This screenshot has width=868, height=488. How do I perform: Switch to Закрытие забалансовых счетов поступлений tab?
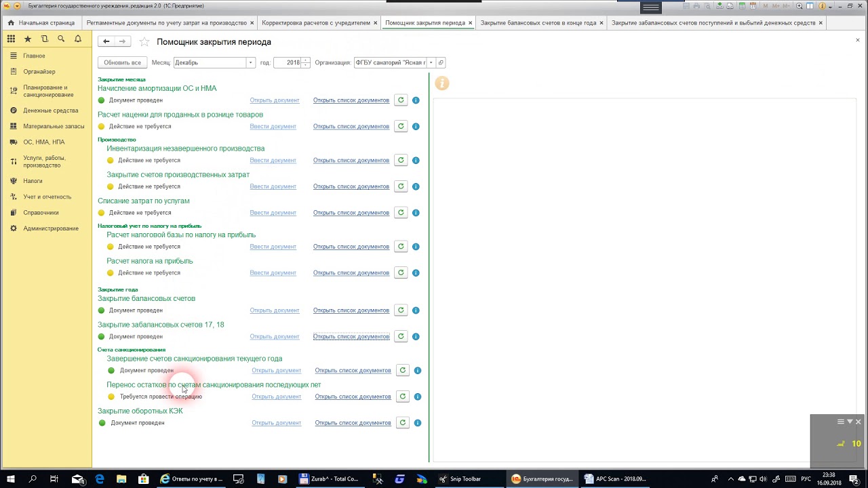coord(713,23)
